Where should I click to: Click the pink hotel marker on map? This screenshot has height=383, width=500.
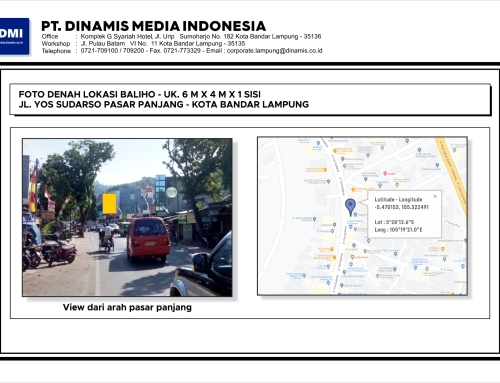[385, 174]
